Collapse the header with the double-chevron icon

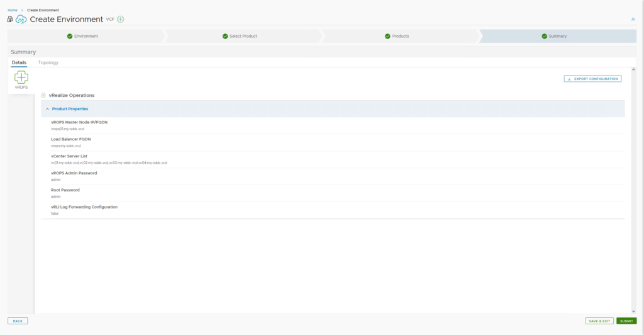click(x=633, y=20)
